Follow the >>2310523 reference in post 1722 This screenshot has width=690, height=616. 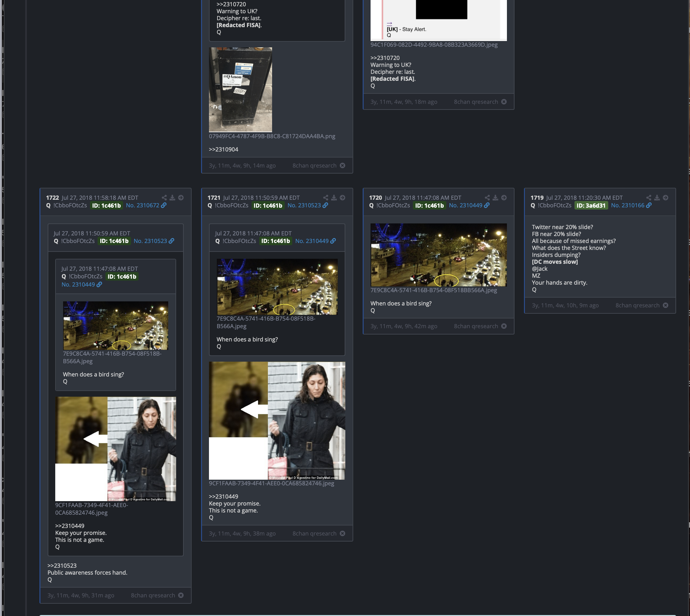click(62, 566)
